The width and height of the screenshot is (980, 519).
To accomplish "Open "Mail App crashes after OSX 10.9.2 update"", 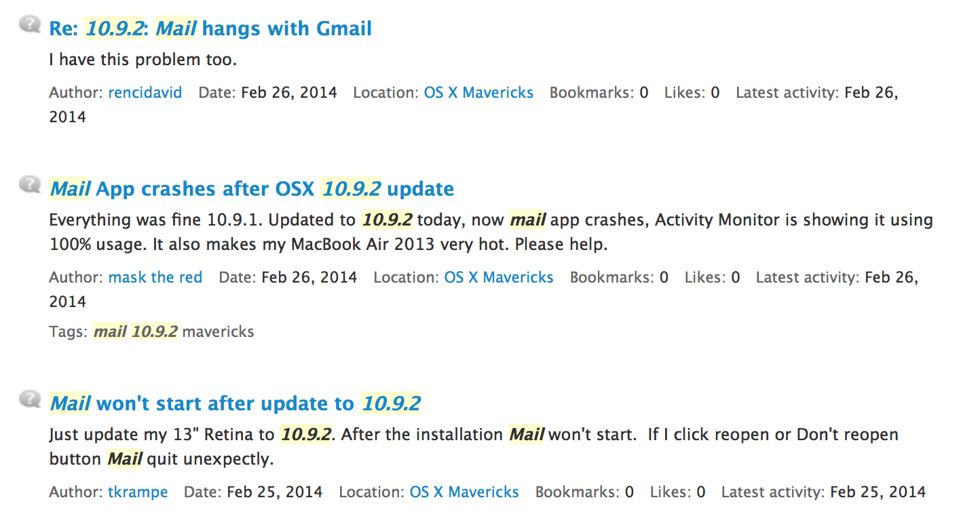I will (x=252, y=189).
